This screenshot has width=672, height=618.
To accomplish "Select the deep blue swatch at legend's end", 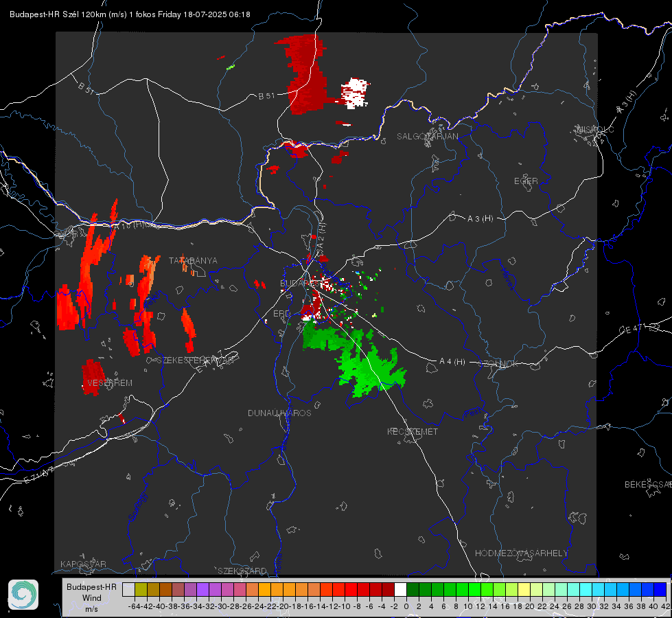I will (x=660, y=589).
